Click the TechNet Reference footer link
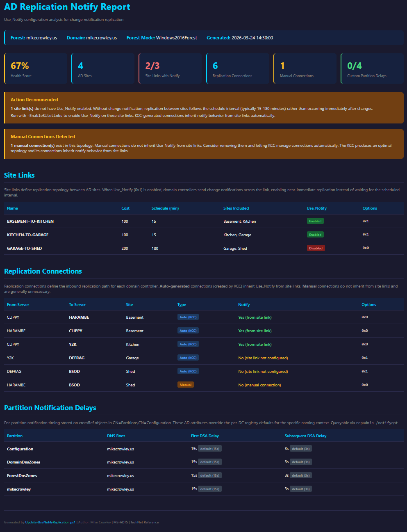 144,522
